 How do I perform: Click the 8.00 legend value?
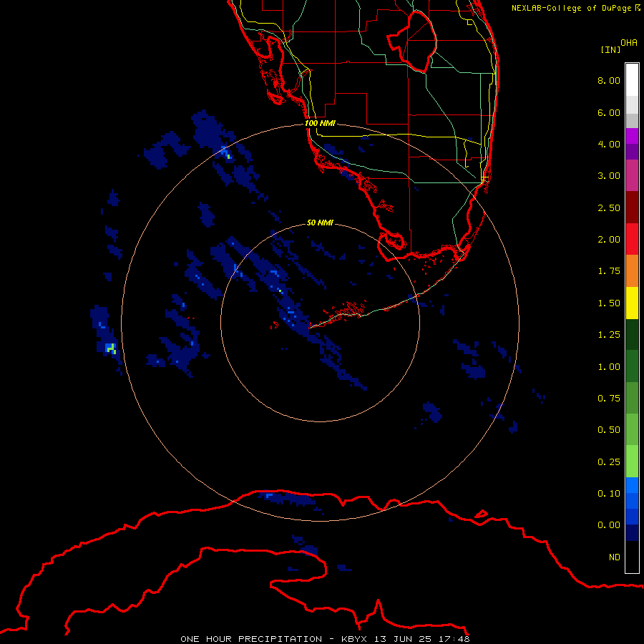[609, 80]
